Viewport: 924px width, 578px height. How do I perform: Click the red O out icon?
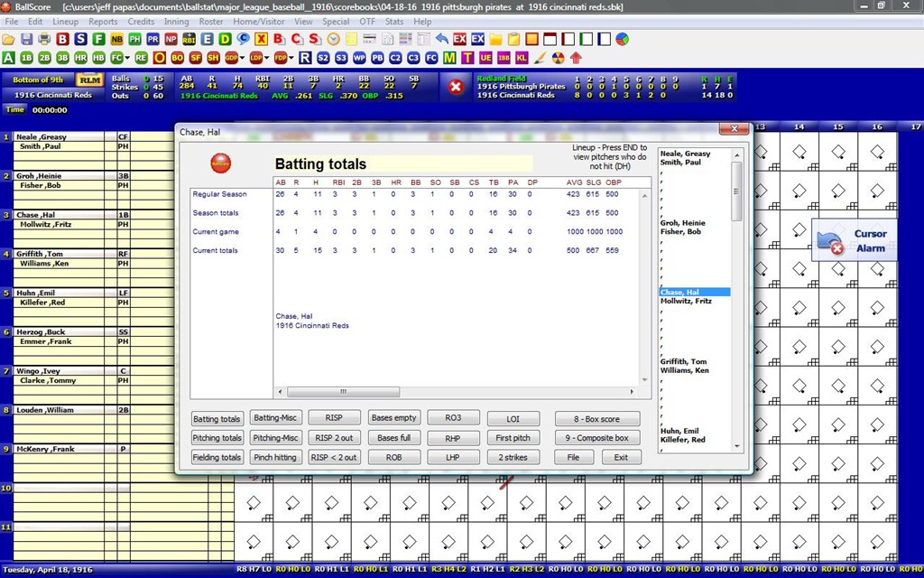coord(159,58)
